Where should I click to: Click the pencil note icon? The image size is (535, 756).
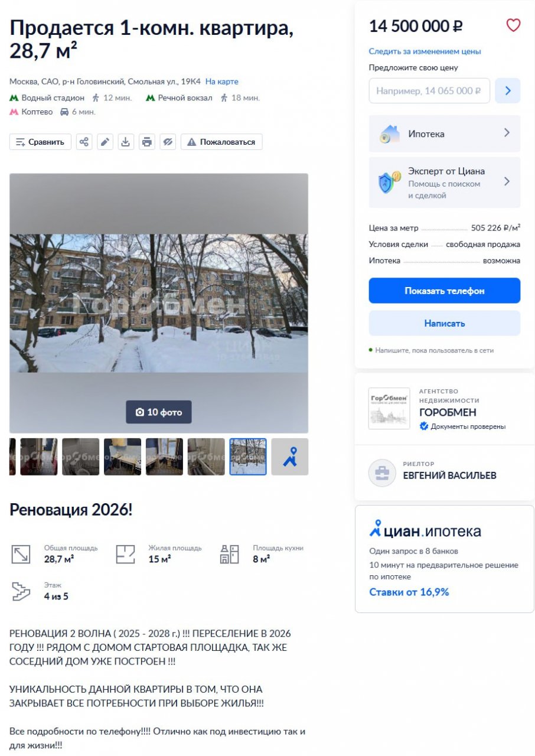[105, 142]
